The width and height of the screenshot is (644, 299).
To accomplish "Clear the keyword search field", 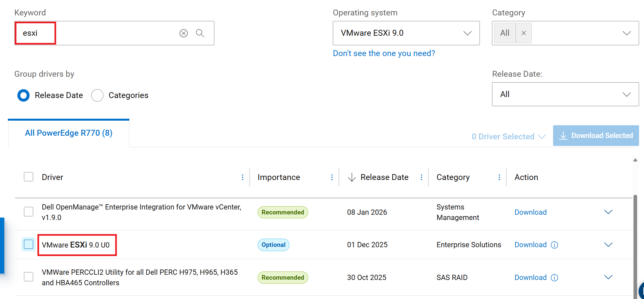I will coord(183,33).
